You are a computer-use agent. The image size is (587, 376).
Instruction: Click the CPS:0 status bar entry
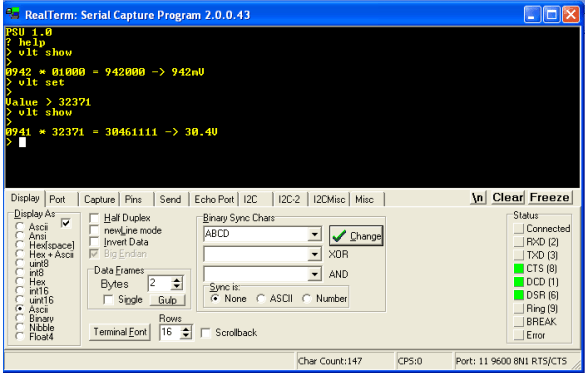(410, 361)
